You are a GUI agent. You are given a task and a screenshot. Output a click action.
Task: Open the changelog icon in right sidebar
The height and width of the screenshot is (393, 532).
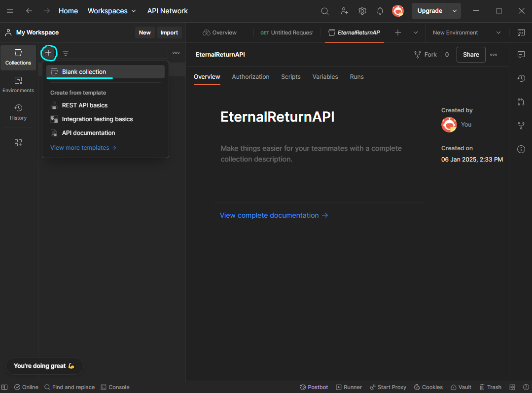coord(521,78)
